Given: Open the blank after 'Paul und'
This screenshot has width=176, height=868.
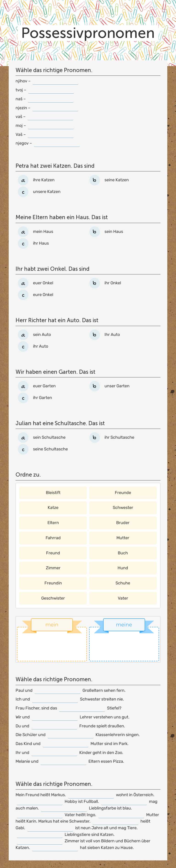Looking at the screenshot, I should (x=58, y=690).
